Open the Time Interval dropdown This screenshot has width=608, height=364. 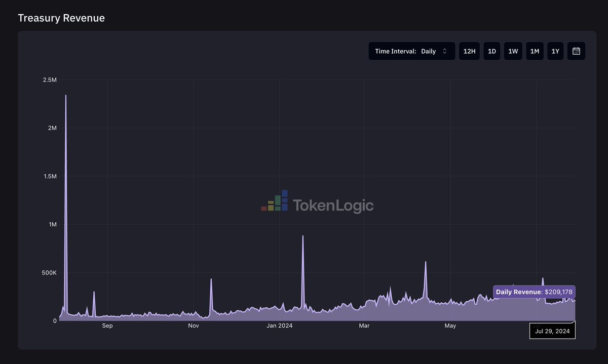click(411, 51)
